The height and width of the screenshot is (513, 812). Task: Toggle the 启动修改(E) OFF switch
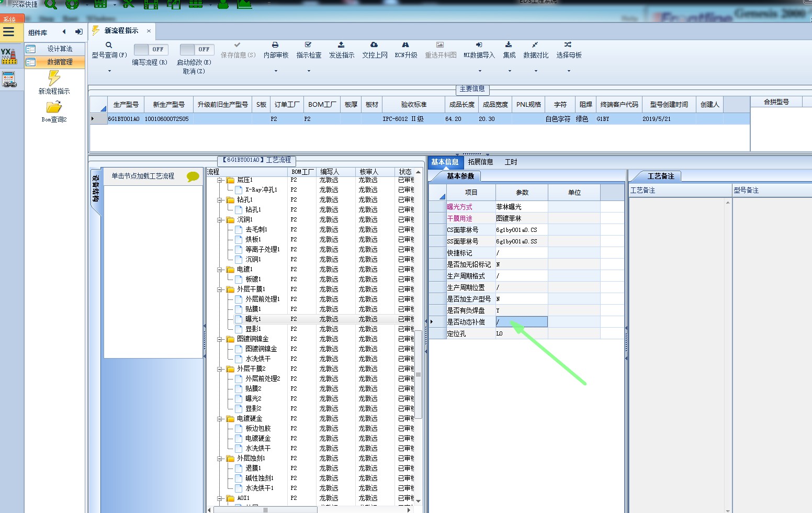pos(197,49)
